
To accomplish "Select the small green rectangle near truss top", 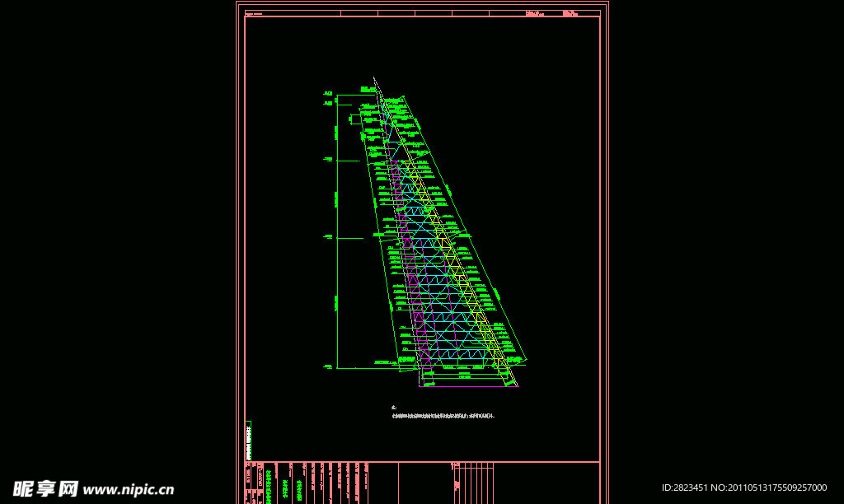I will [x=356, y=119].
